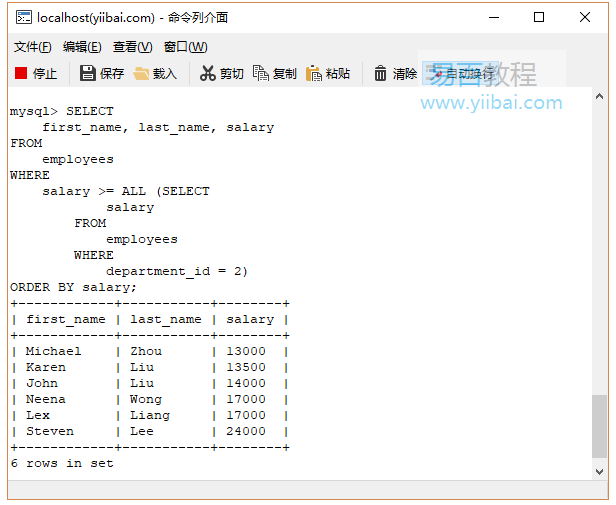The width and height of the screenshot is (616, 505).
Task: Click the red Stop (停止) icon
Action: (21, 73)
